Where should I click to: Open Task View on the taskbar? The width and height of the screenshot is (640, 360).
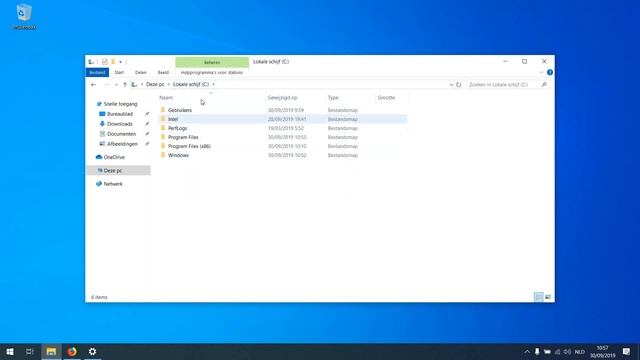click(x=29, y=352)
